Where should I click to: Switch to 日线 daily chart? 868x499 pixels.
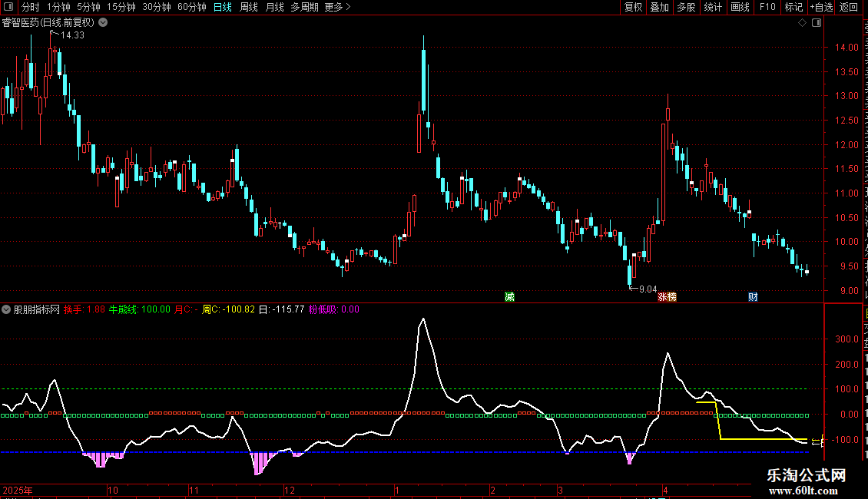click(223, 7)
